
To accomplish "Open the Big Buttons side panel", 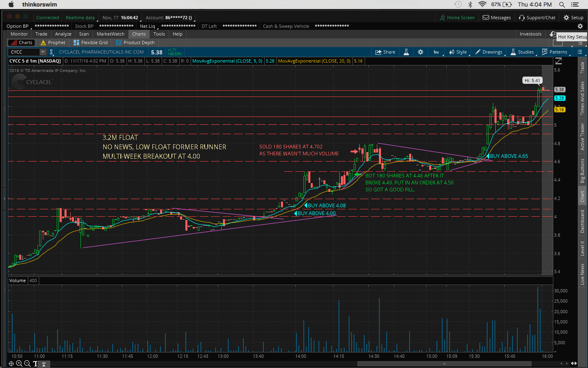I will coord(582,171).
